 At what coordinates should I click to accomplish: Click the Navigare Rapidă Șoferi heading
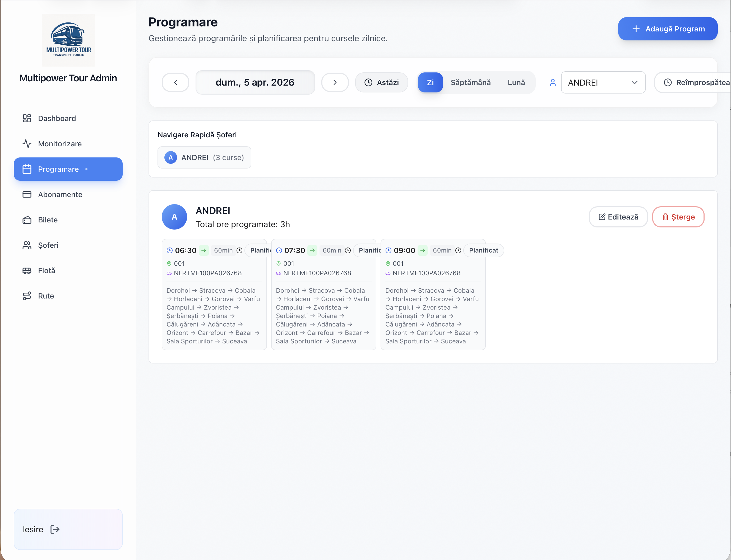(197, 135)
